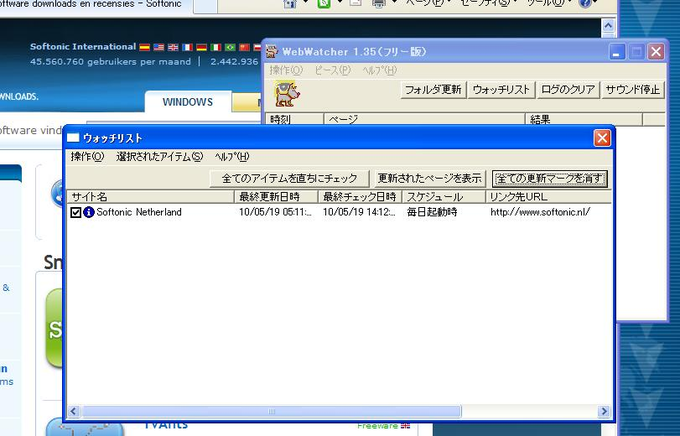Click the horizontal scrollbar thumb in ウォッチリスト
The image size is (680, 436).
pos(271,411)
